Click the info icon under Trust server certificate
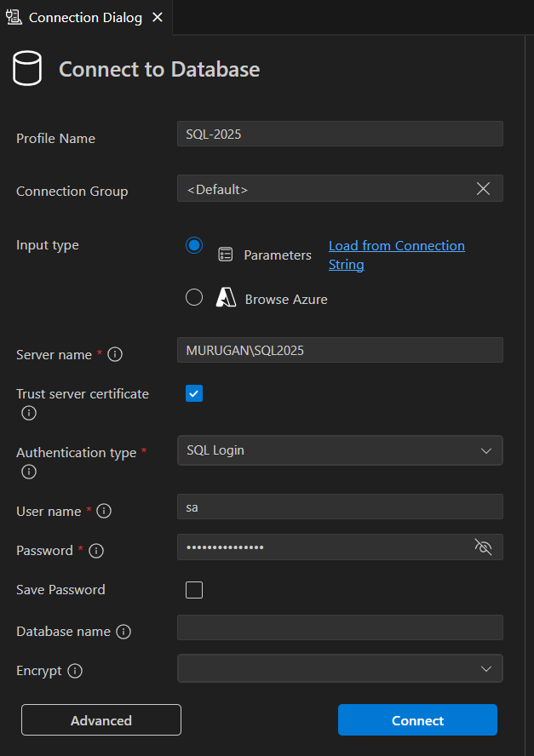This screenshot has height=756, width=534. click(28, 413)
